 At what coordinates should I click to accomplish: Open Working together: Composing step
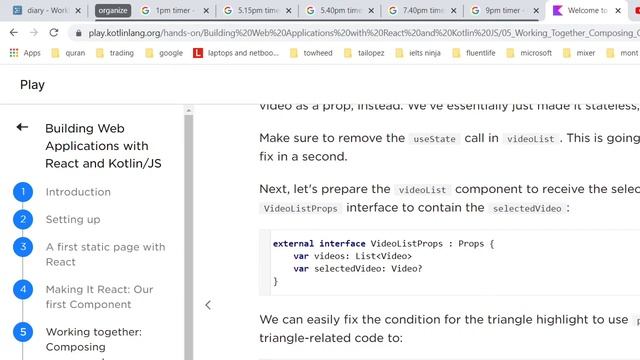point(93,339)
